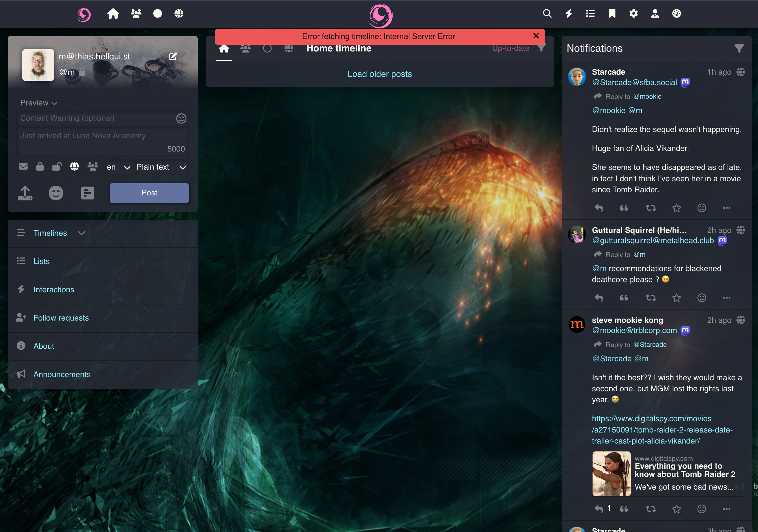Image resolution: width=758 pixels, height=532 pixels.
Task: Add a poll to the post
Action: click(x=87, y=193)
